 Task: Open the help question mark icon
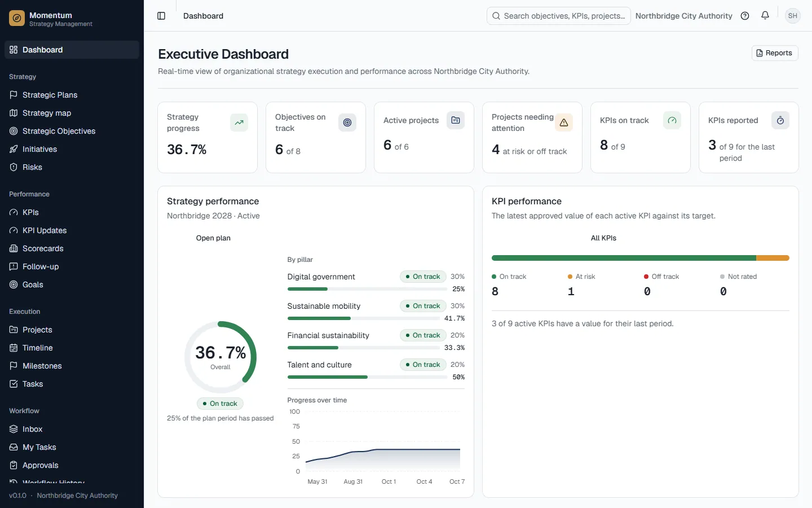(745, 16)
